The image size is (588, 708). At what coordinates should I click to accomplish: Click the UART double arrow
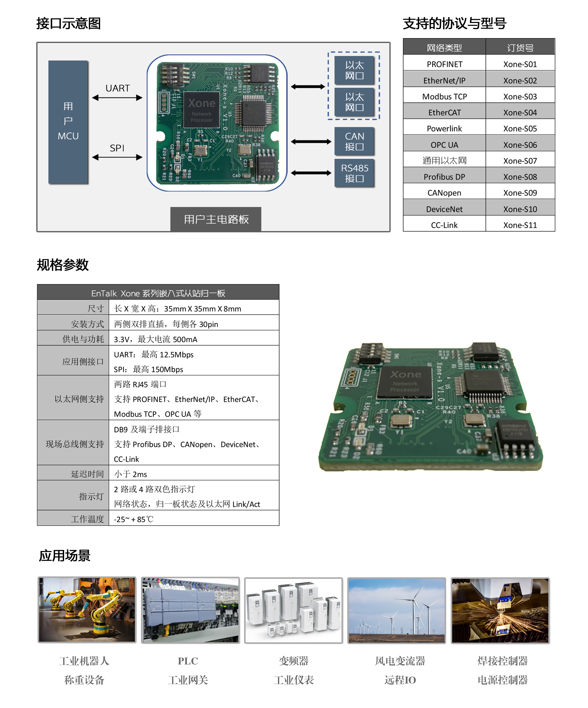tap(117, 98)
